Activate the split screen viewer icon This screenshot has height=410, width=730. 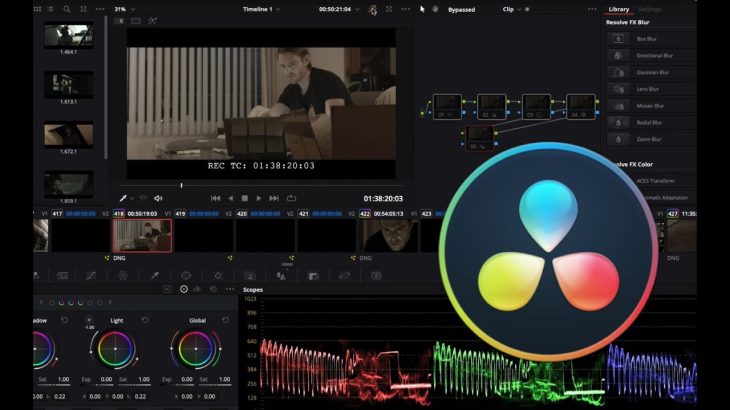click(135, 21)
